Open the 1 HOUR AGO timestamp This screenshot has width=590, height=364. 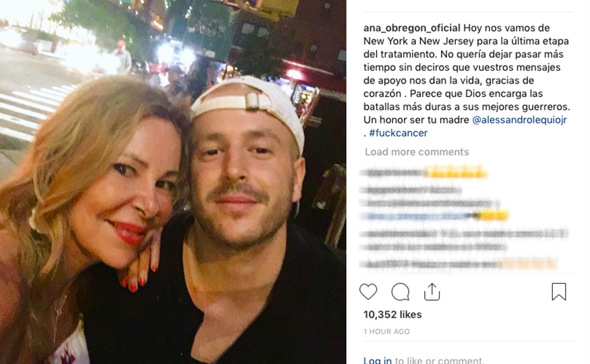click(386, 332)
